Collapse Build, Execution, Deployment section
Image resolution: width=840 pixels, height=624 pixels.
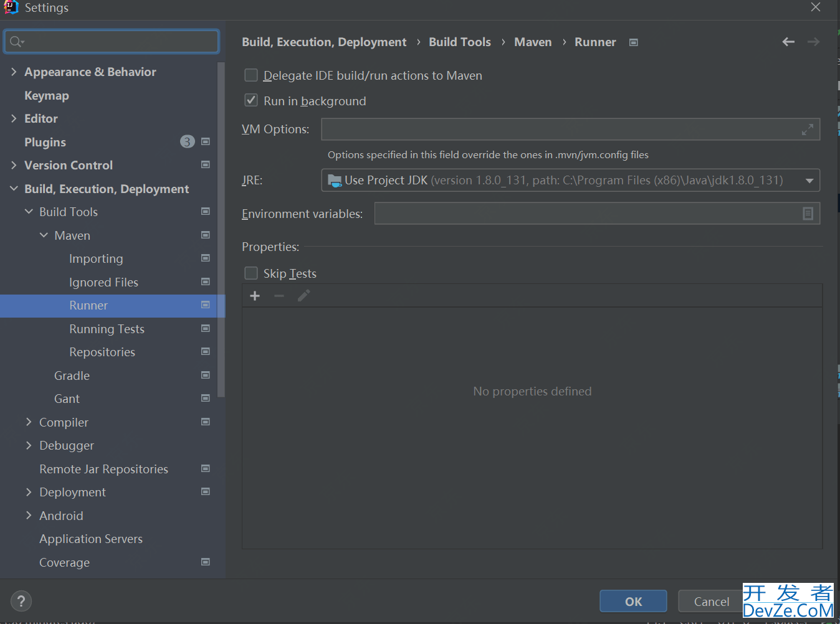[14, 189]
